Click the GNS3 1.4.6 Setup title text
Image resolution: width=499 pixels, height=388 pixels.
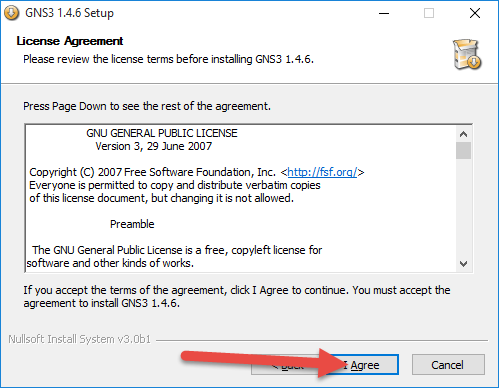(69, 13)
